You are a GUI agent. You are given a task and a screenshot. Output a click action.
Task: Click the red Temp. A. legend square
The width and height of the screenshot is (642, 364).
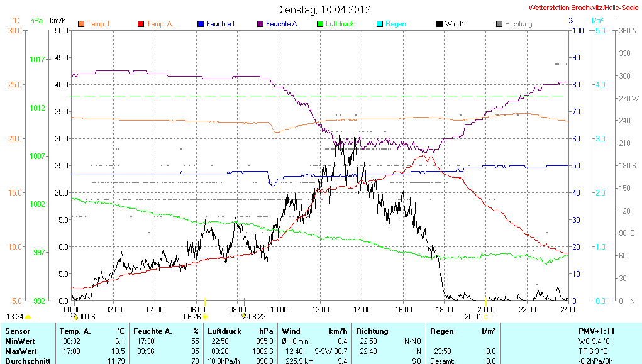tap(141, 24)
